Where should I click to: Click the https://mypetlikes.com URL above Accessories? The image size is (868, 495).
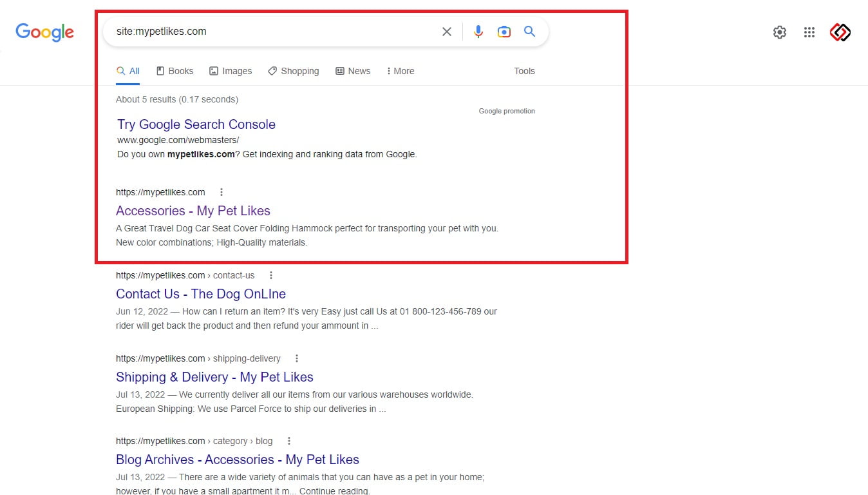160,192
